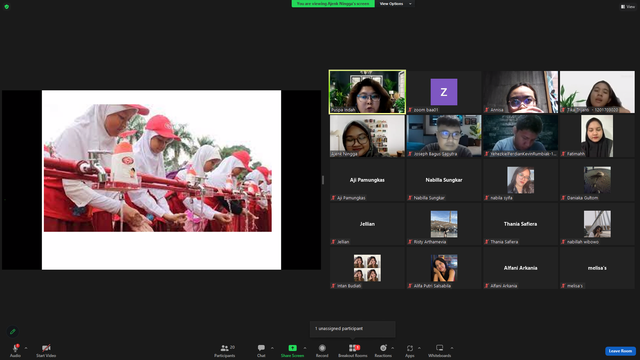Select Puspa Indah's highlighted video tile
Screen dimensions: 640x360
tap(367, 92)
